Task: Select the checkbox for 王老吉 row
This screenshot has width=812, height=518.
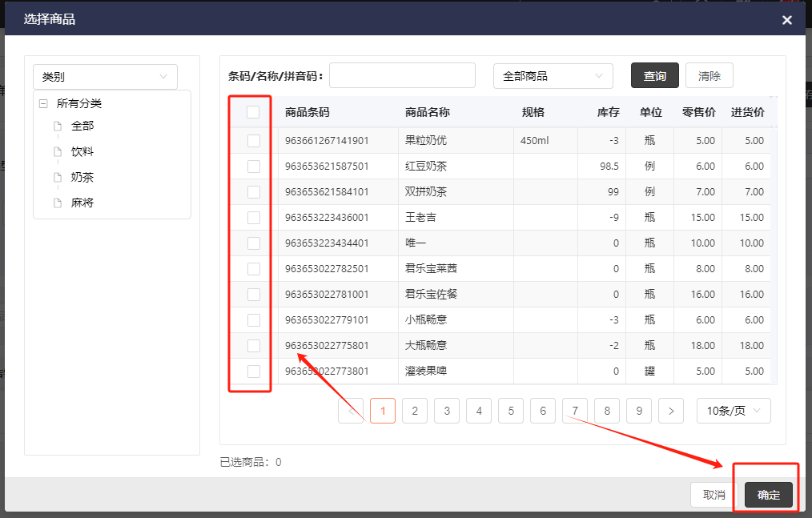Action: 253,218
